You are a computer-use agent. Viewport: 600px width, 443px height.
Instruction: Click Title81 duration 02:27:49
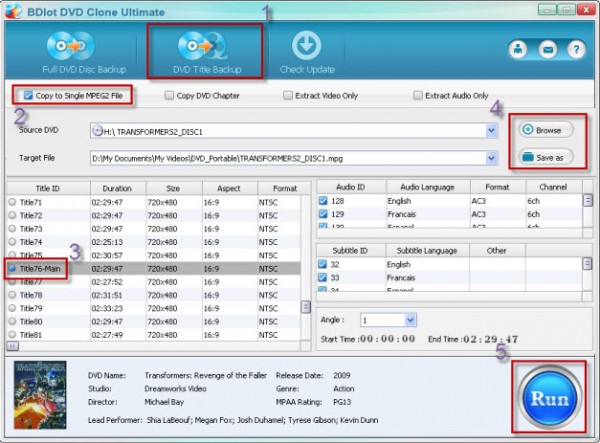(107, 335)
